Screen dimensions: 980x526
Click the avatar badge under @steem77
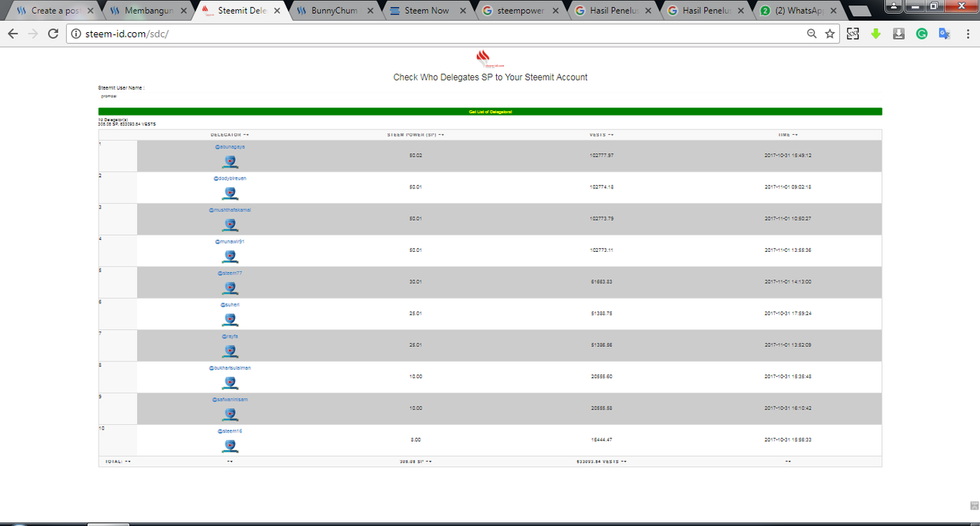click(x=230, y=288)
